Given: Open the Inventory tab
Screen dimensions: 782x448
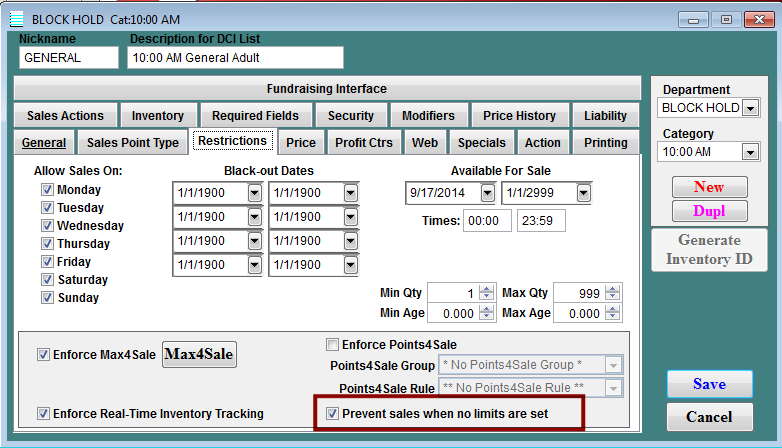Looking at the screenshot, I should (x=158, y=116).
